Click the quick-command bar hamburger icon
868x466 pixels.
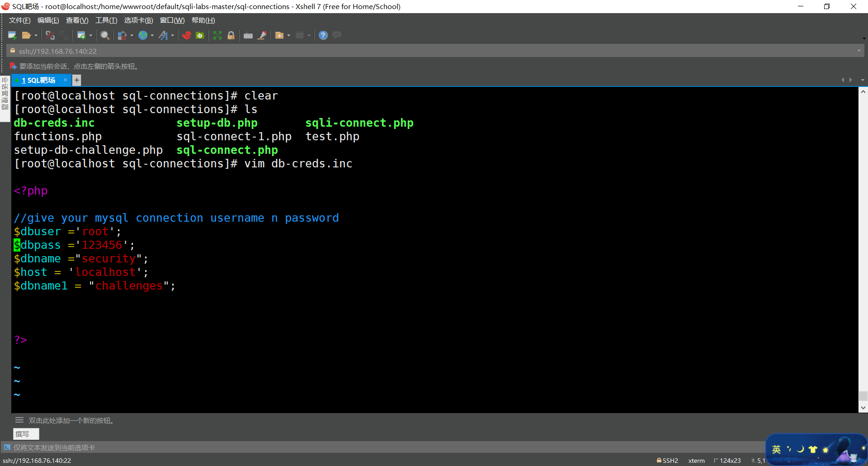pyautogui.click(x=19, y=420)
